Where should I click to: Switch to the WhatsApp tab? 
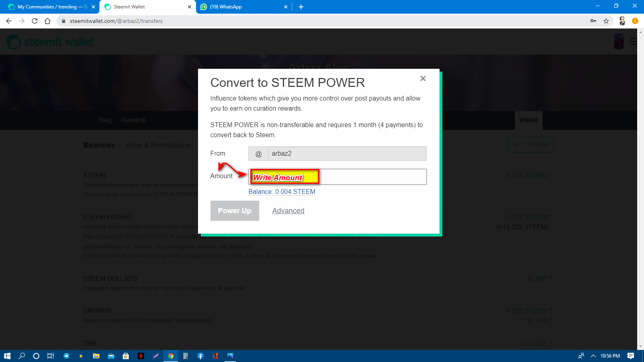click(244, 7)
